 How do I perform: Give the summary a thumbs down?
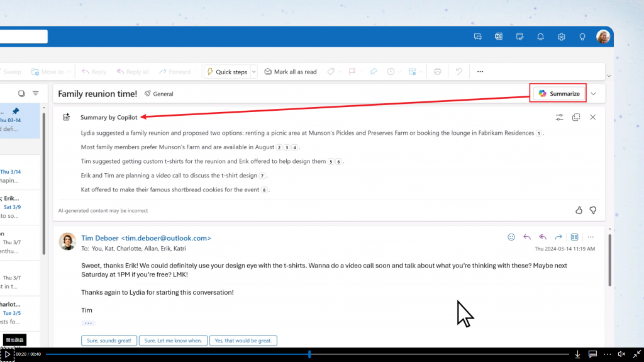593,210
